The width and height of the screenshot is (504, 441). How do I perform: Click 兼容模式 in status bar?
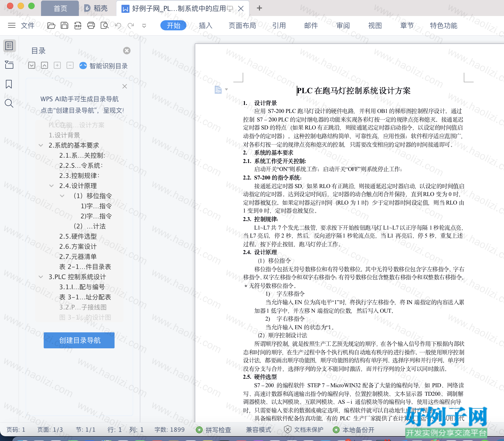[x=258, y=430]
